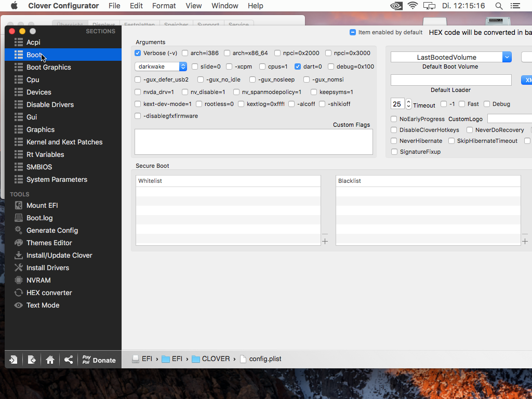
Task: Click the Boot.log tool icon
Action: point(18,218)
